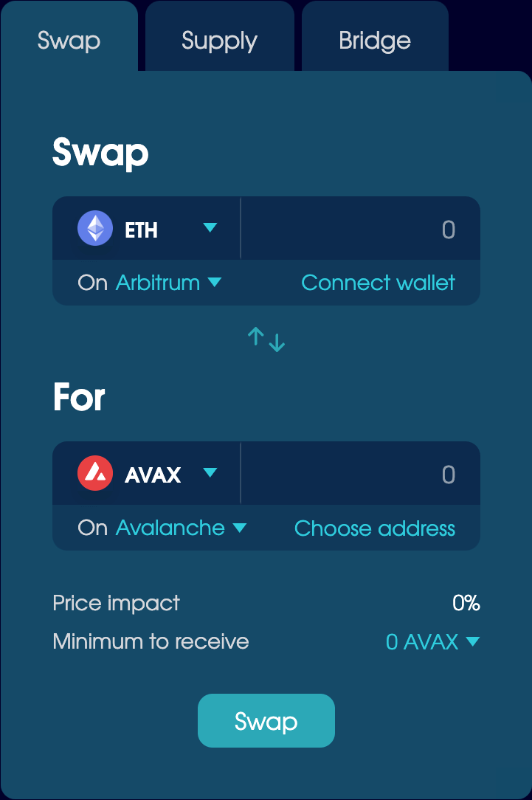This screenshot has height=800, width=532.
Task: Select the ETH token label
Action: pos(141,230)
